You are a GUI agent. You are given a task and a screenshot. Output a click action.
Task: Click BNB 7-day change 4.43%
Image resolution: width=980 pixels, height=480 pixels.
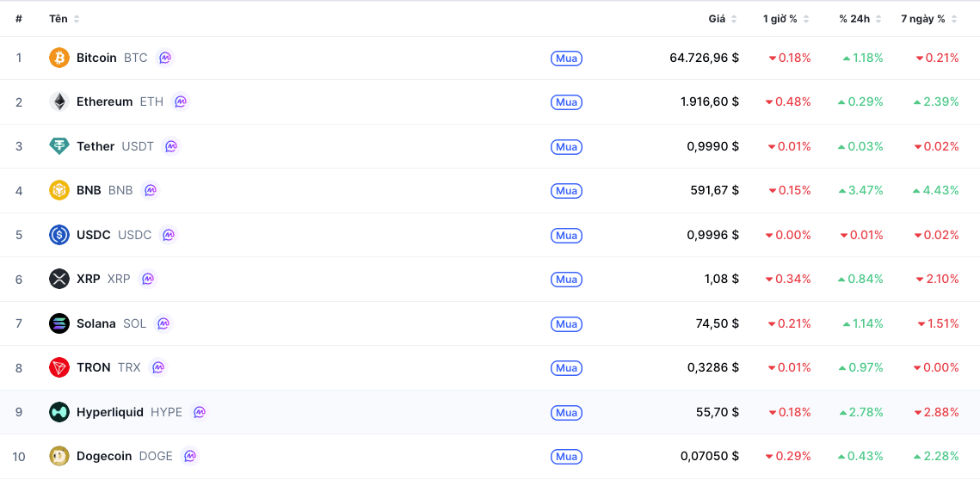[935, 190]
